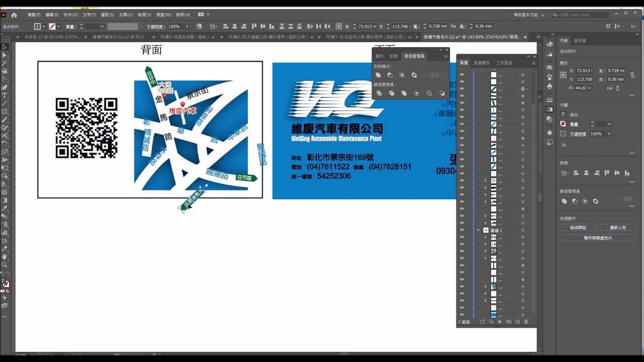Open the Swatches panel from the dock
The image size is (644, 362).
[x=549, y=67]
